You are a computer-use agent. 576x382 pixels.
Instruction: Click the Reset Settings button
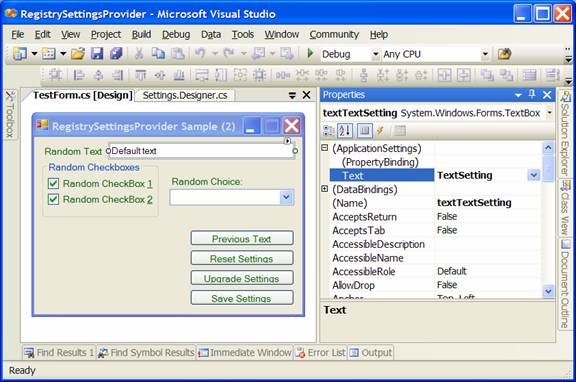[242, 258]
